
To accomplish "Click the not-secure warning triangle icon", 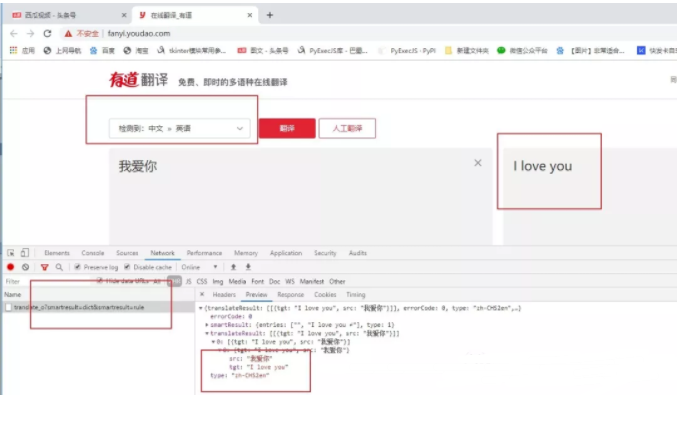I will click(x=68, y=33).
